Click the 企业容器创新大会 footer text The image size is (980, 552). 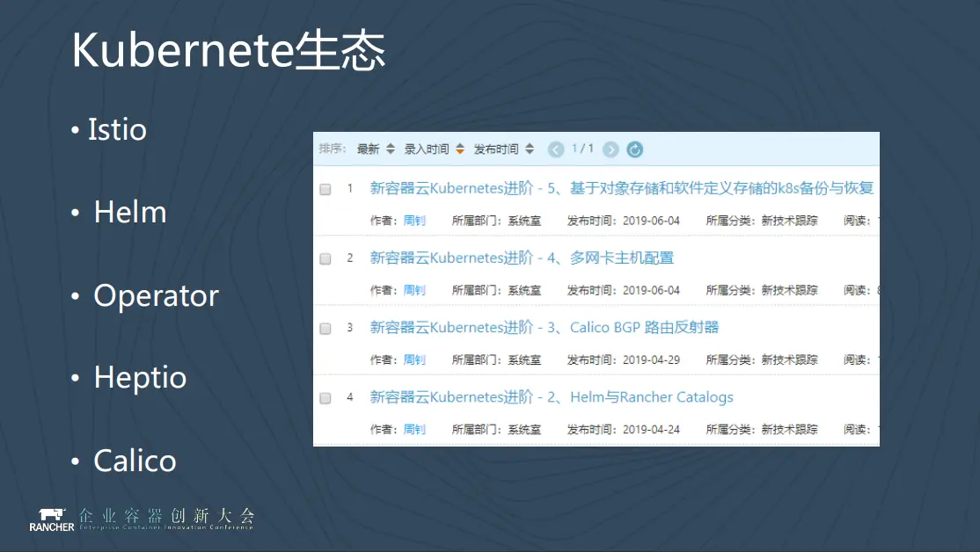click(166, 516)
